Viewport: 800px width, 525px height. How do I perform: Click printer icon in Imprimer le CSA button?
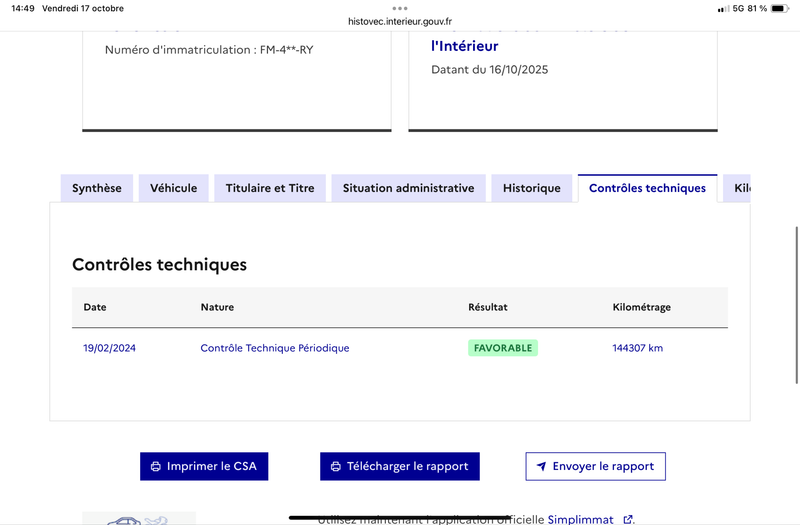(155, 467)
